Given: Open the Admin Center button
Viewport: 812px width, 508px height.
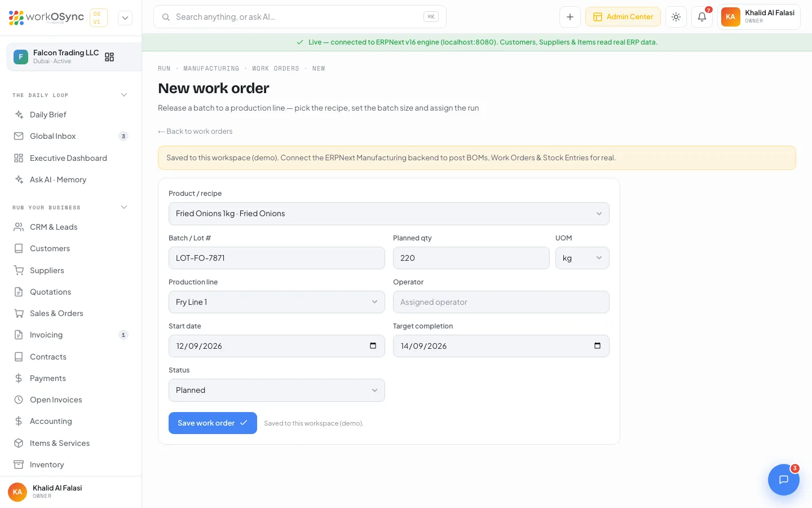Looking at the screenshot, I should coord(623,17).
